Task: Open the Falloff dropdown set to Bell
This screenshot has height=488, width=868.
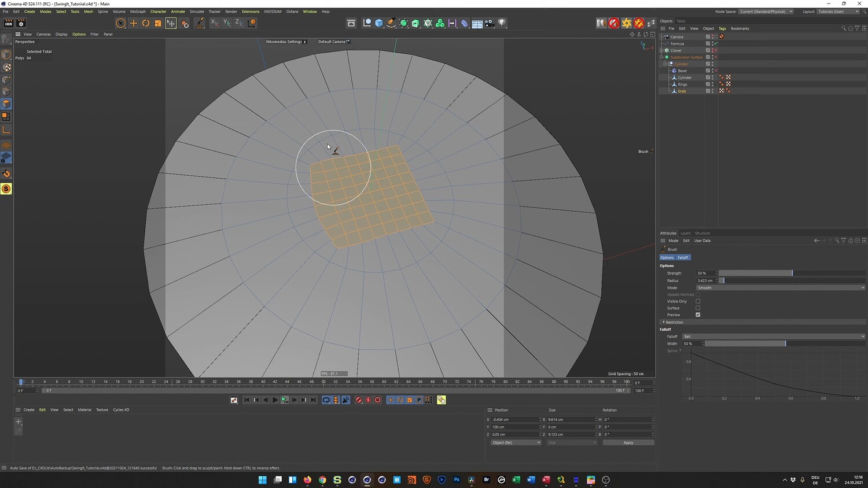Action: click(x=773, y=337)
